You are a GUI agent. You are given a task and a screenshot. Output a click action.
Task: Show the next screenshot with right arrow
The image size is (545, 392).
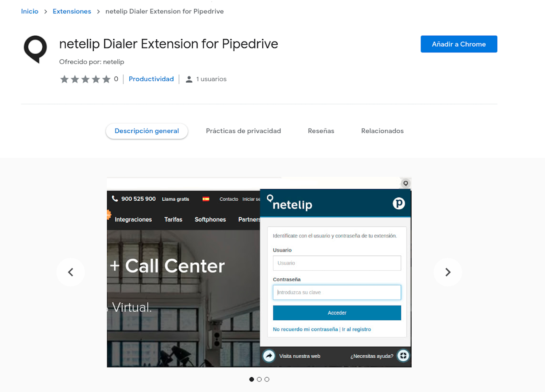tap(448, 272)
